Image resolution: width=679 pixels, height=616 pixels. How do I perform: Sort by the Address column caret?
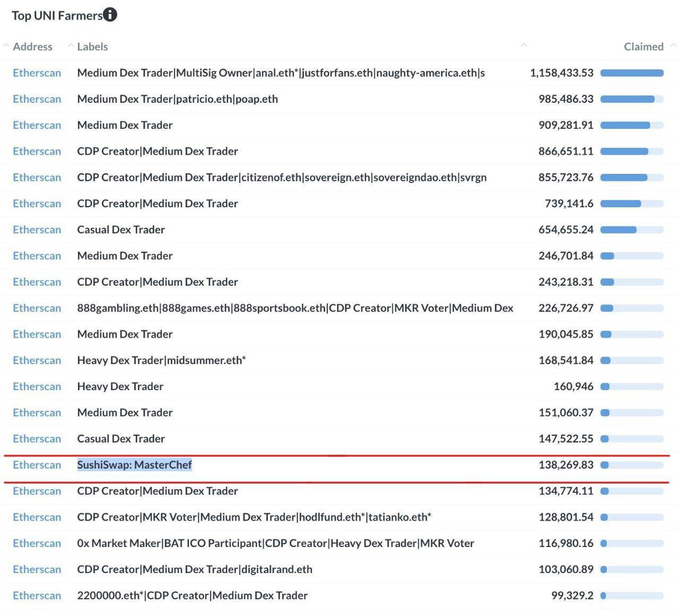pos(6,46)
